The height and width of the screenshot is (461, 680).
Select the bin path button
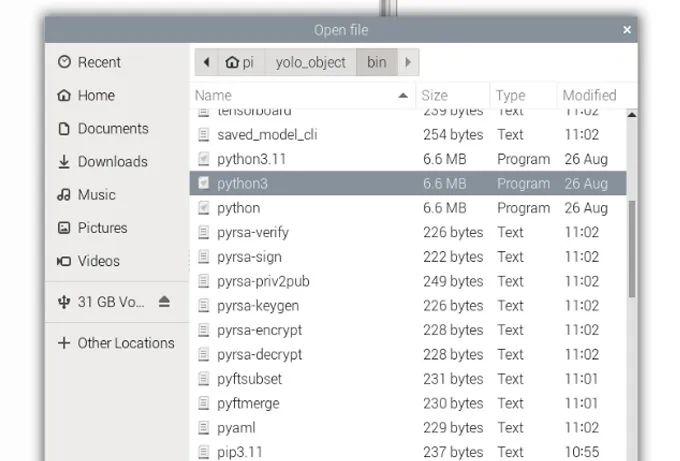pos(376,62)
